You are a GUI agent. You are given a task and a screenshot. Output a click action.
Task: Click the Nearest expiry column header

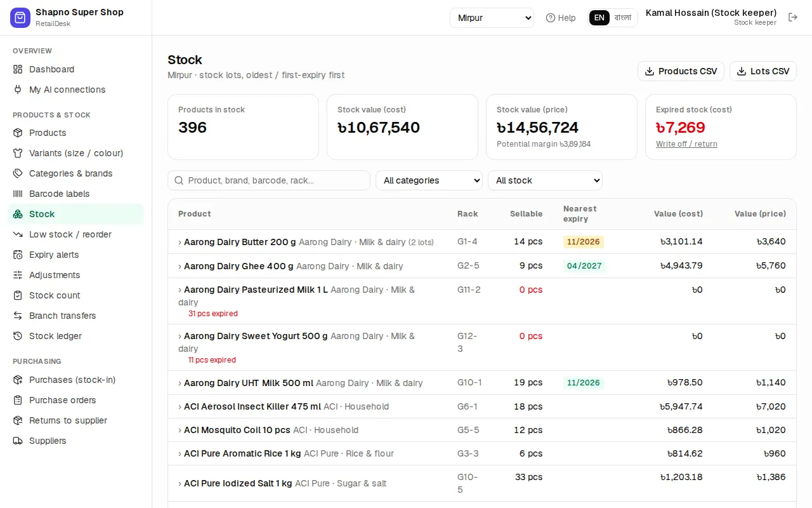click(x=580, y=214)
